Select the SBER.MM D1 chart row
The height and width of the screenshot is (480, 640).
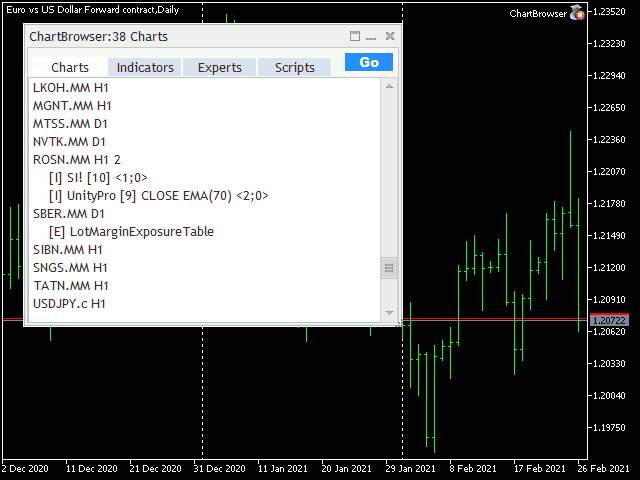(205, 213)
